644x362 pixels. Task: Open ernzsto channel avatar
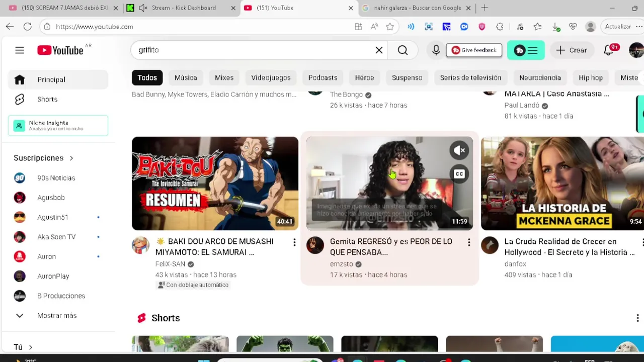coord(315,245)
